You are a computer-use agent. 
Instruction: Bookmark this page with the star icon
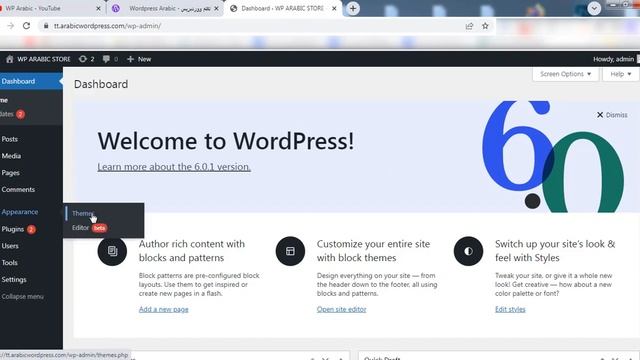[485, 26]
